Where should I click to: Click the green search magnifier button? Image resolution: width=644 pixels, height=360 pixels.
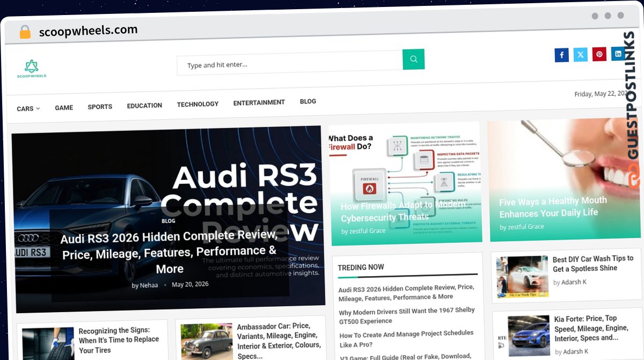[414, 59]
